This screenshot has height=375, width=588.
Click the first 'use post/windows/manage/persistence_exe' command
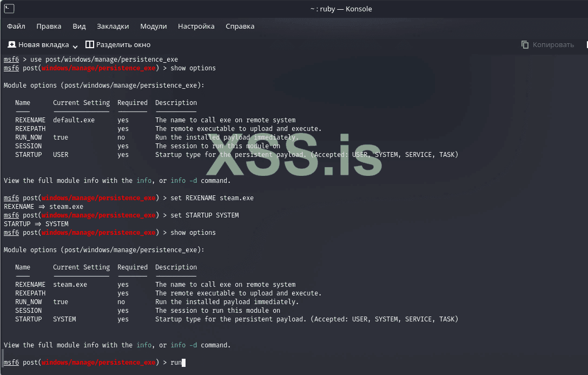[104, 59]
